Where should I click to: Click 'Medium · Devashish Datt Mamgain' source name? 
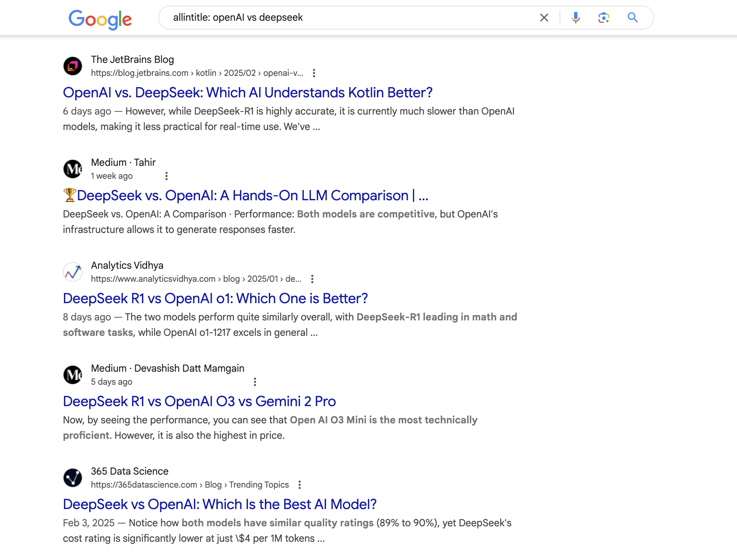pos(168,369)
